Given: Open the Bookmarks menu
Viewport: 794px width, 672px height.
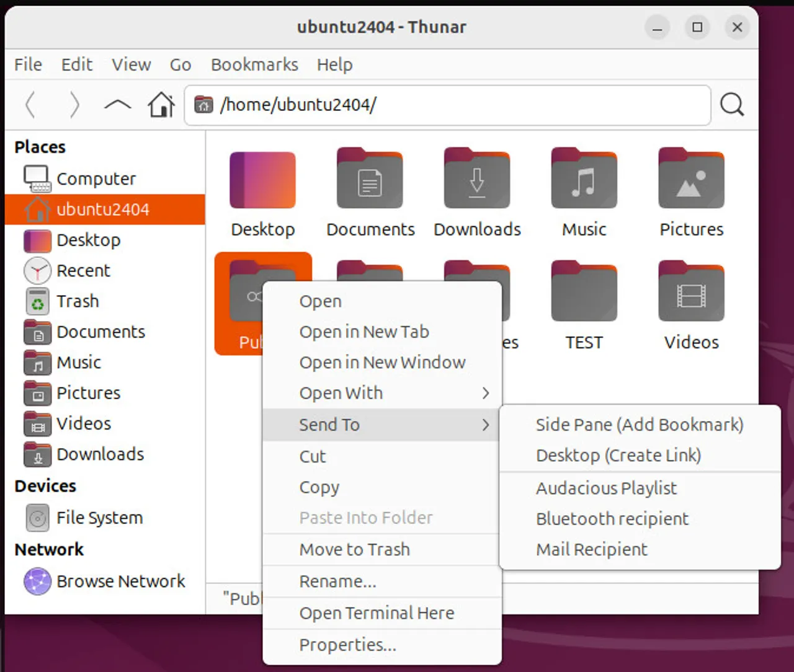Looking at the screenshot, I should 254,64.
